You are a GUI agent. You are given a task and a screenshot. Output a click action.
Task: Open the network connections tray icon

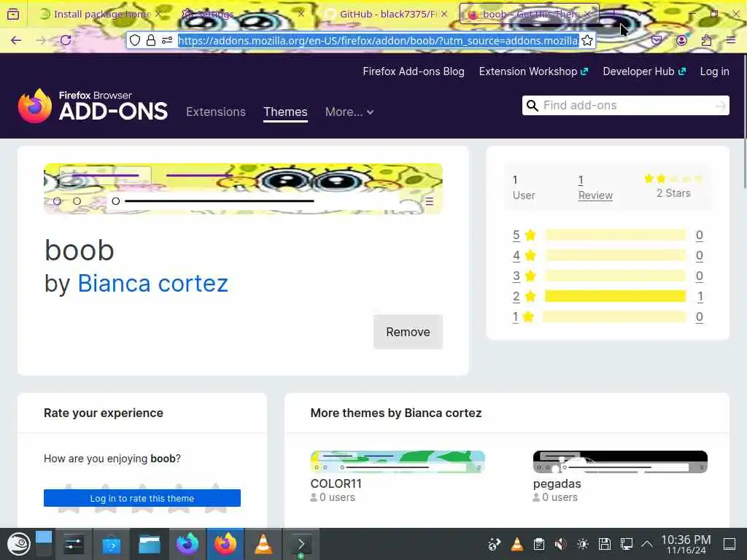(x=627, y=544)
